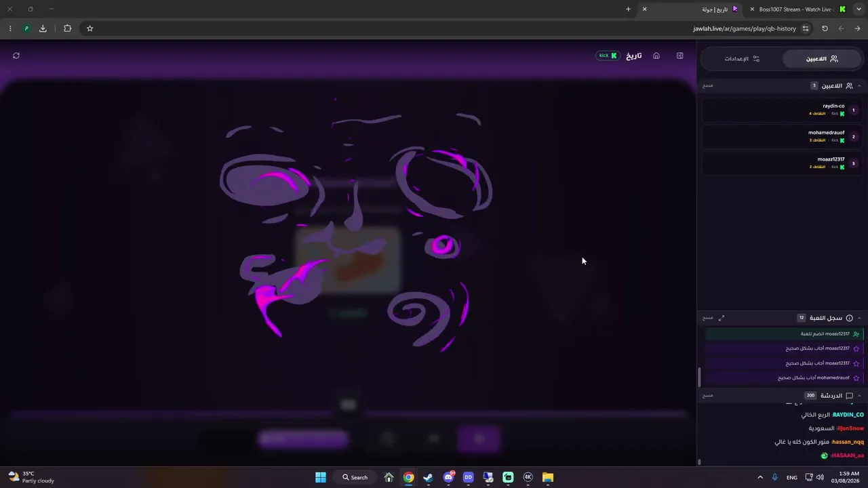Open the Chrome tab search dropdown
The height and width of the screenshot is (488, 868).
coord(859,9)
